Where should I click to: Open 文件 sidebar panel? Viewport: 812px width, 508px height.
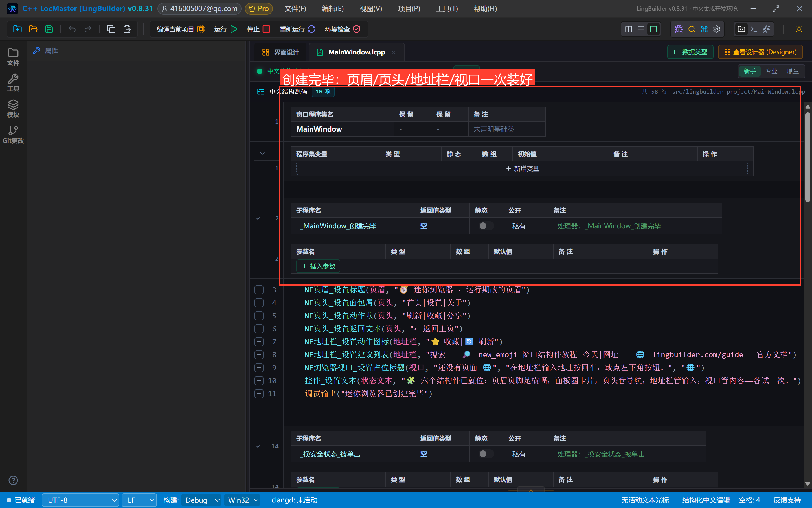click(x=13, y=57)
